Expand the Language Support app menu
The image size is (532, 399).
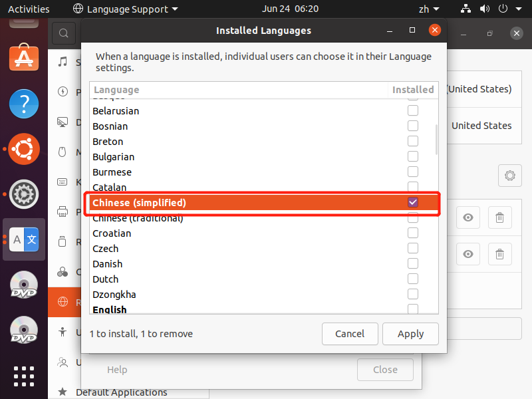tap(125, 9)
